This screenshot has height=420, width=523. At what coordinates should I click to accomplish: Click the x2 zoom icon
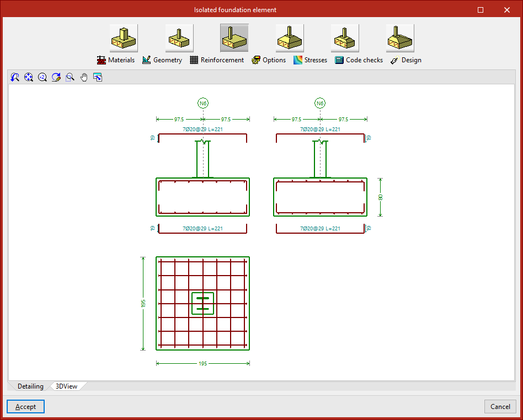tap(42, 77)
